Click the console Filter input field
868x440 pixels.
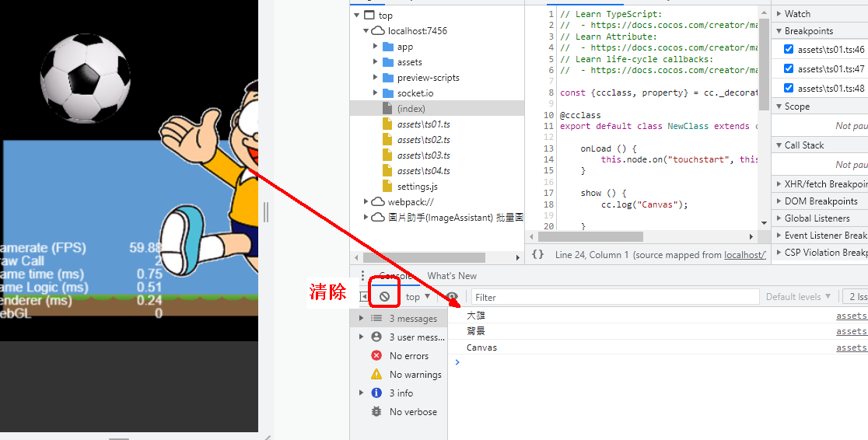pyautogui.click(x=615, y=297)
